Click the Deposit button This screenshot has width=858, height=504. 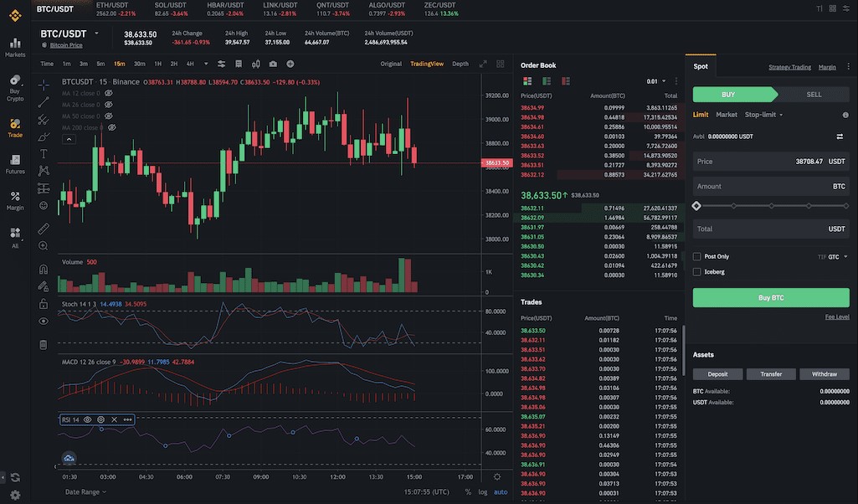[x=717, y=374]
